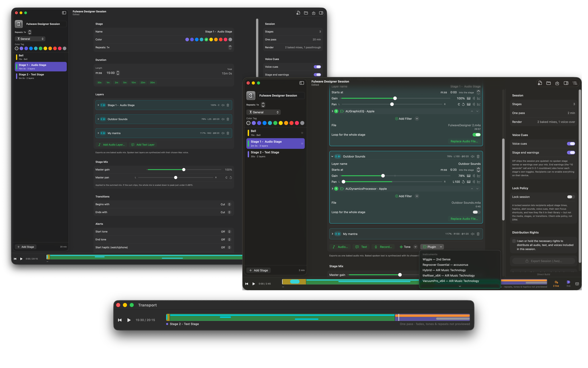Click the 2 live plugins status icon
588x368 pixels.
coord(556,284)
